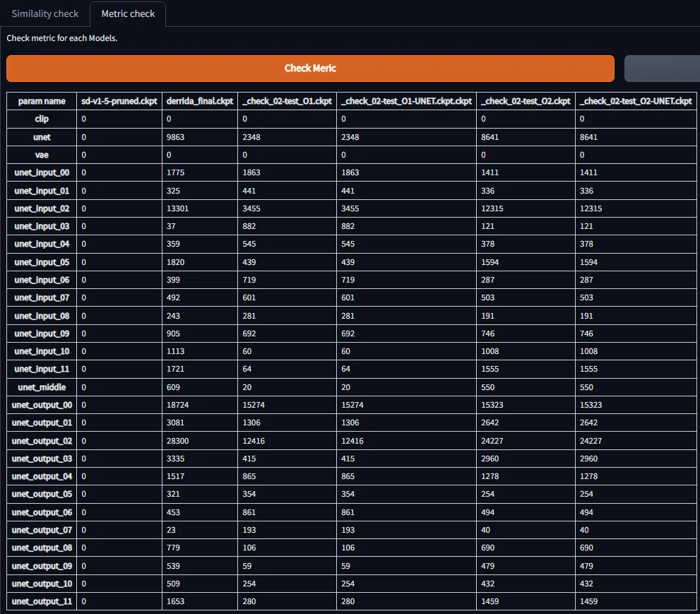The image size is (700, 614).
Task: Click the value 9863 in unet row
Action: (200, 137)
